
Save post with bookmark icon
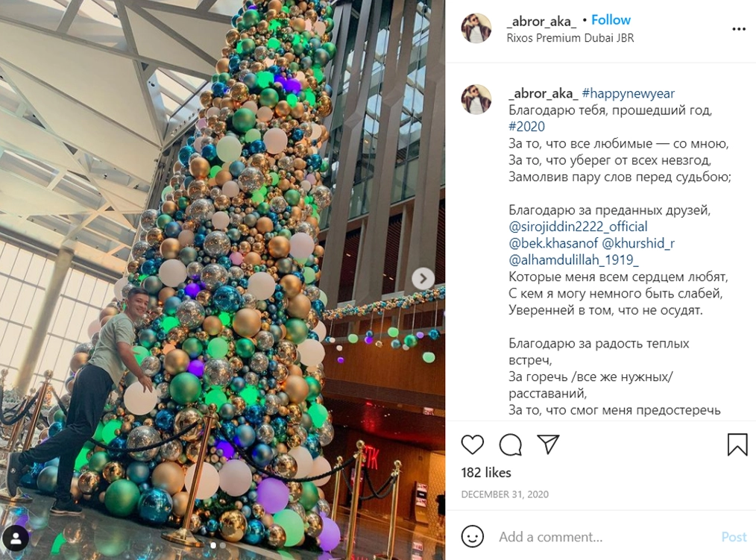[737, 444]
